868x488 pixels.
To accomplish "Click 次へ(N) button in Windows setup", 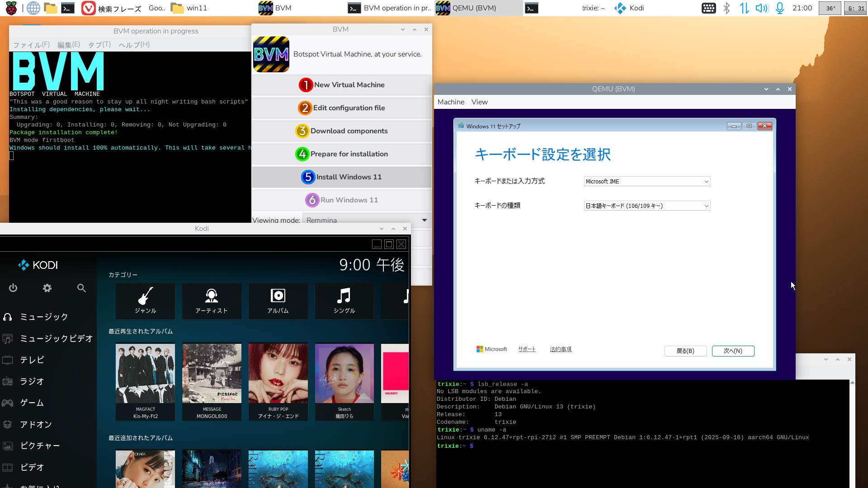I will 733,351.
